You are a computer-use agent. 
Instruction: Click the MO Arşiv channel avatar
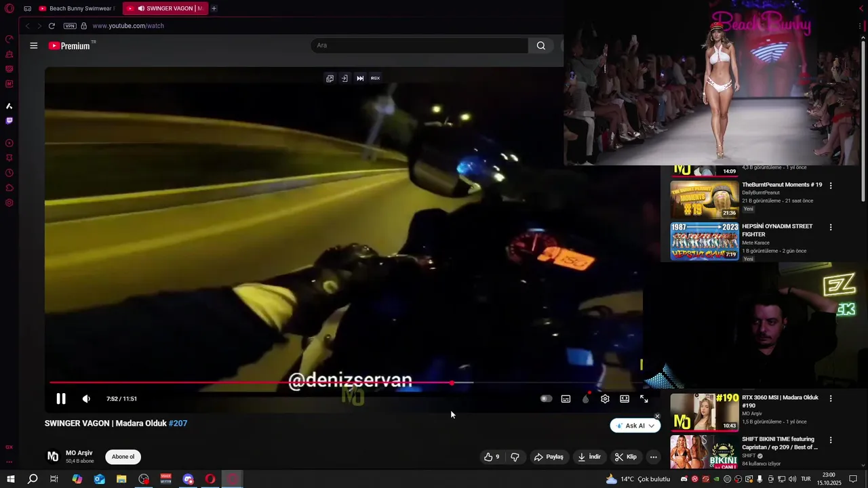[x=53, y=457]
